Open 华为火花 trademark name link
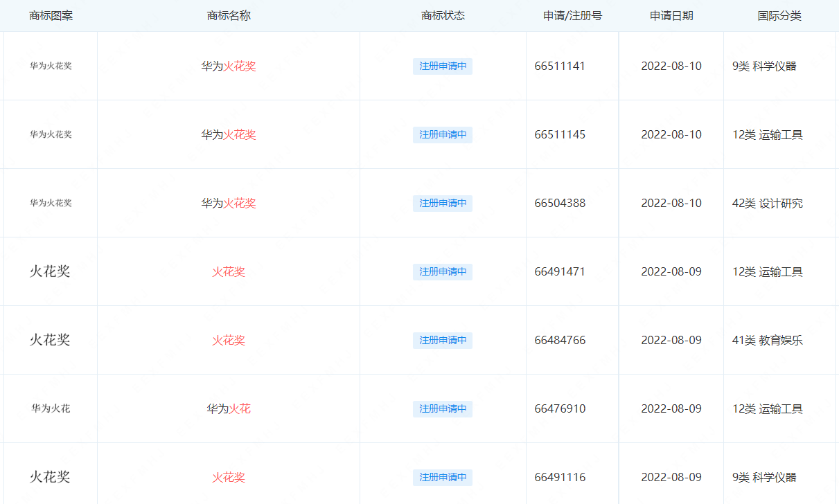The image size is (839, 504). [229, 409]
